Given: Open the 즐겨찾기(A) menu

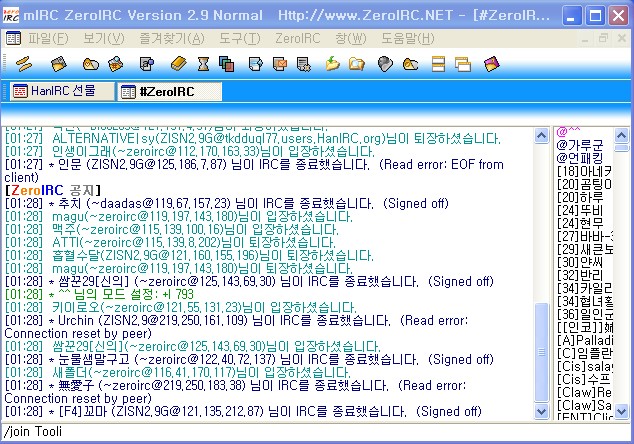Looking at the screenshot, I should point(172,39).
